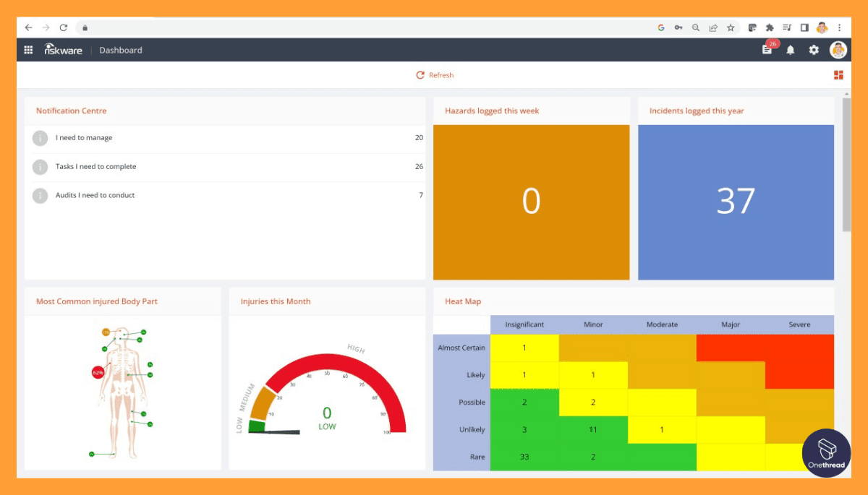Open the Chrome side panel icon

point(804,27)
